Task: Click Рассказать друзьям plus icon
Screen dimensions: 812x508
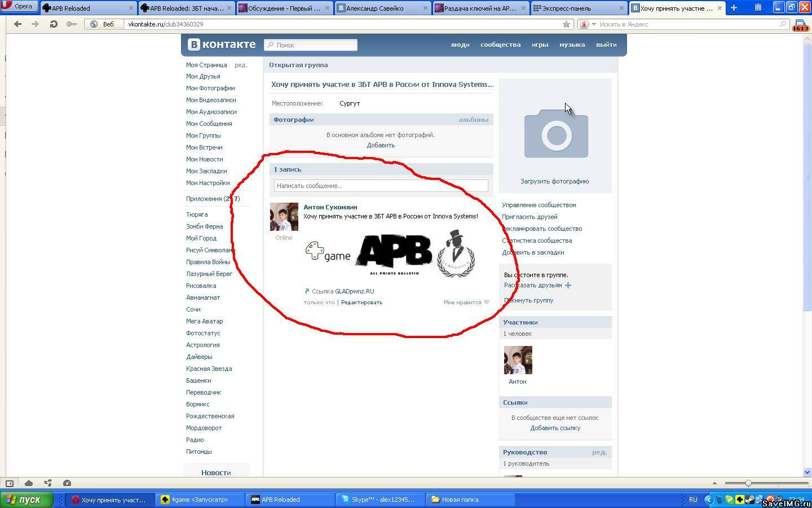Action: click(568, 286)
